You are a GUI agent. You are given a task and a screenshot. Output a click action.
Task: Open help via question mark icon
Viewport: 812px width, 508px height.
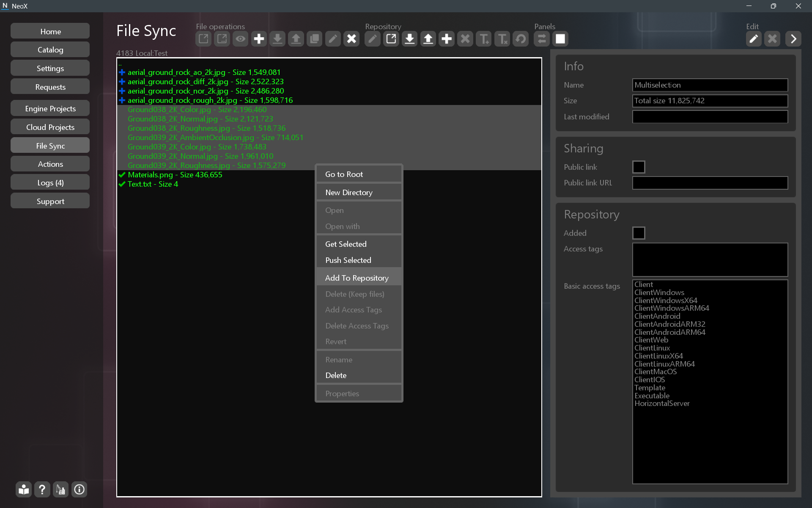coord(42,489)
